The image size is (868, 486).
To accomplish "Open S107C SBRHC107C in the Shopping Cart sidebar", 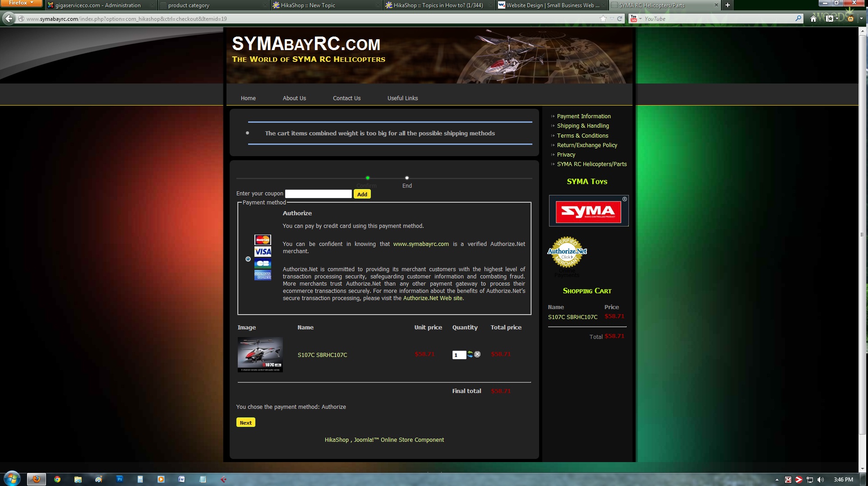I will (573, 317).
